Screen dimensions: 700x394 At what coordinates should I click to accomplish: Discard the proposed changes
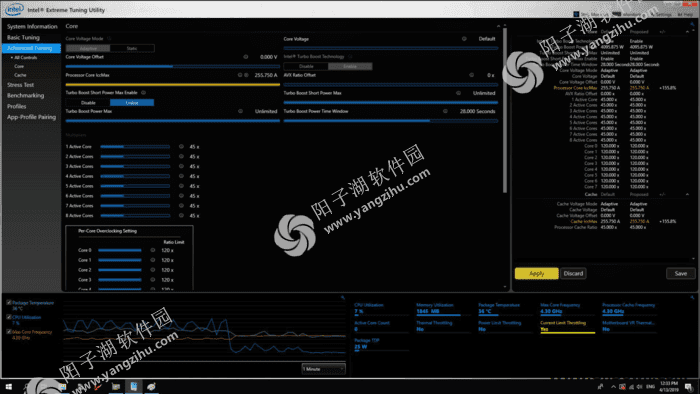tap(573, 274)
